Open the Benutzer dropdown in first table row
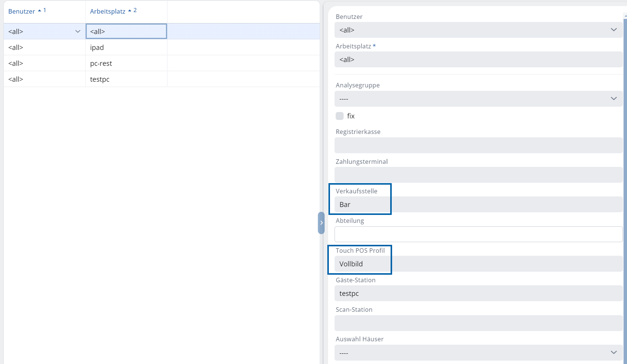Image resolution: width=627 pixels, height=364 pixels. point(78,31)
